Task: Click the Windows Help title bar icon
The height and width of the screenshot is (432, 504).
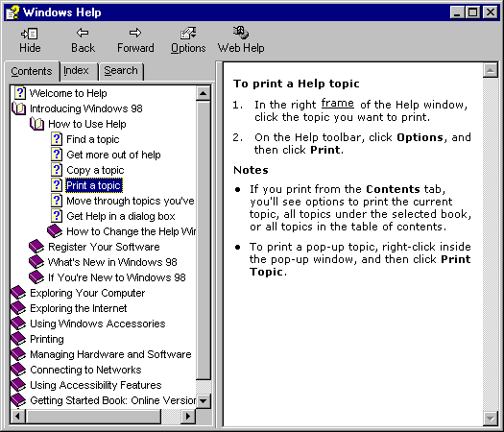Action: [x=12, y=12]
